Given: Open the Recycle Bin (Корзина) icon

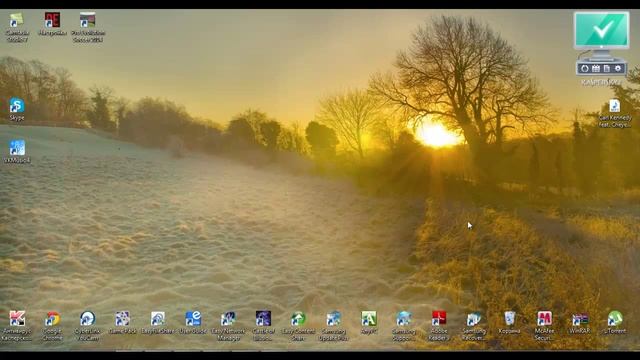Looking at the screenshot, I should (509, 322).
